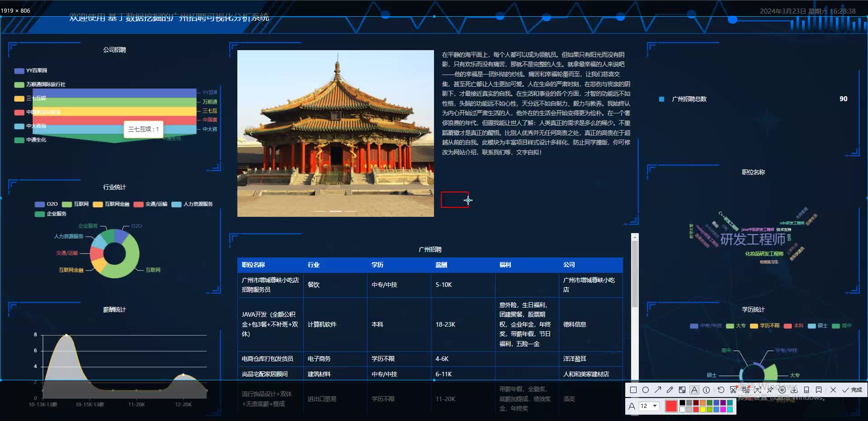Click the current red color swatch
The width and height of the screenshot is (868, 421).
tap(671, 406)
